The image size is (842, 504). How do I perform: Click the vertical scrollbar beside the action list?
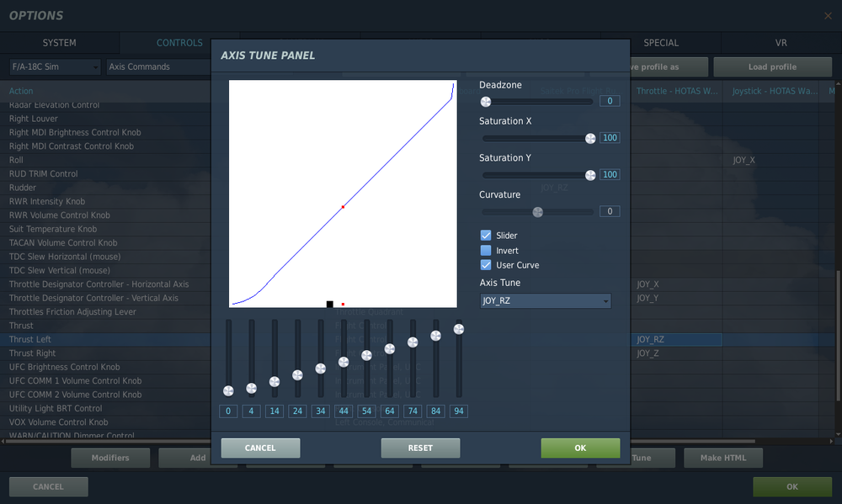[839, 336]
